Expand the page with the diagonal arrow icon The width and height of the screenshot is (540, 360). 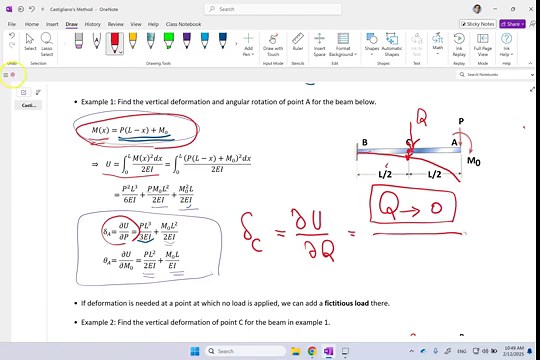(x=532, y=89)
